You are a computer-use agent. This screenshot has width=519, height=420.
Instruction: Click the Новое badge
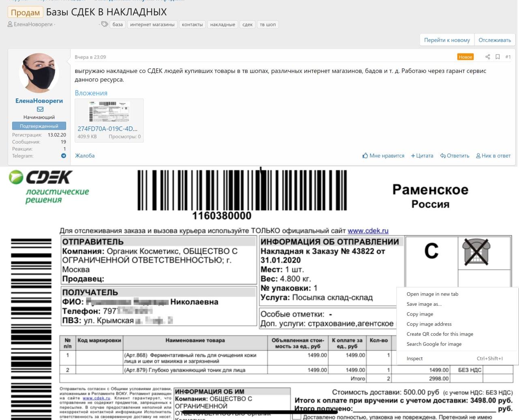(x=465, y=57)
